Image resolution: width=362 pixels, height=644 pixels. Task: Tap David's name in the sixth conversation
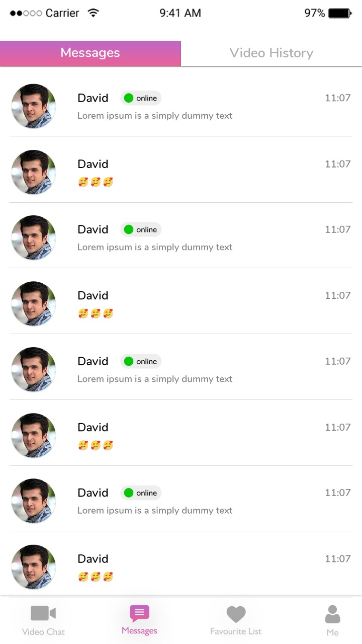click(93, 427)
